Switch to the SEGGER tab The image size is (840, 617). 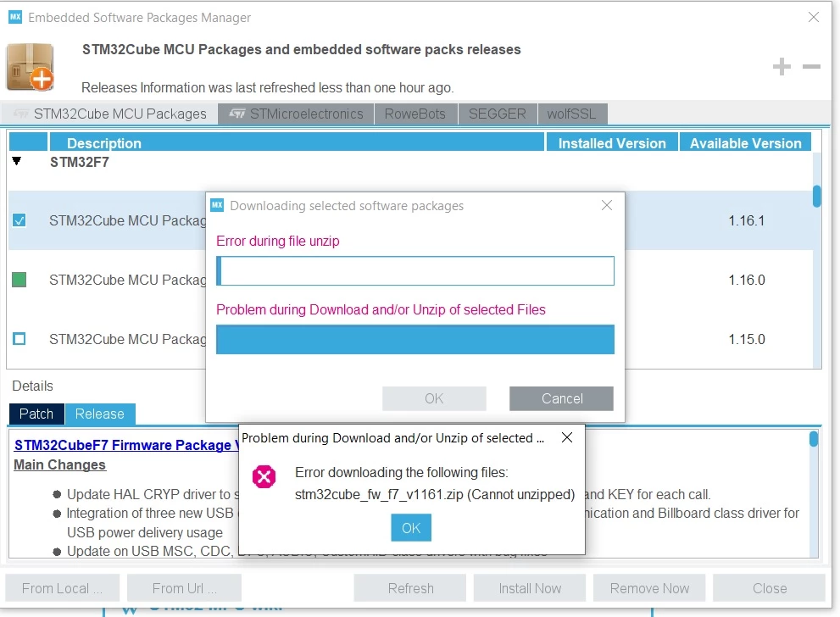tap(498, 114)
